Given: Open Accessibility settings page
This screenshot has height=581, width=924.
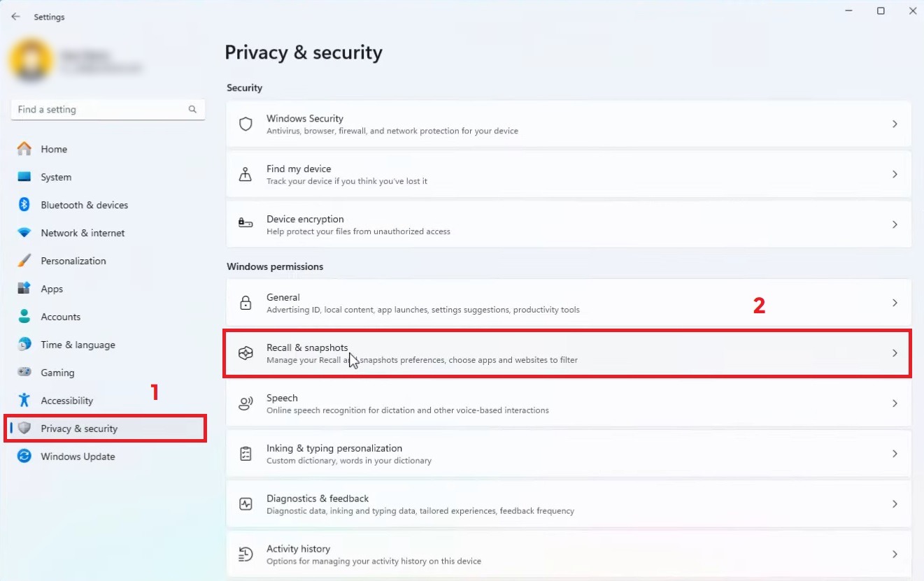Looking at the screenshot, I should tap(66, 401).
